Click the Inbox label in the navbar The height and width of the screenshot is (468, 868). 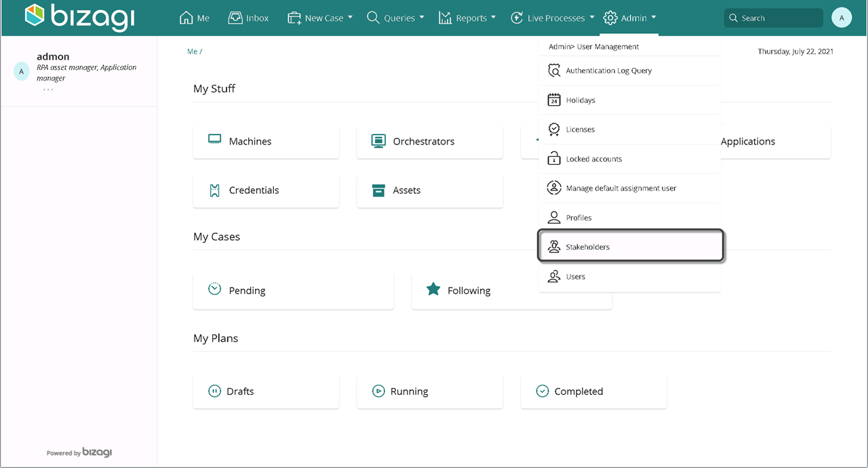(258, 18)
